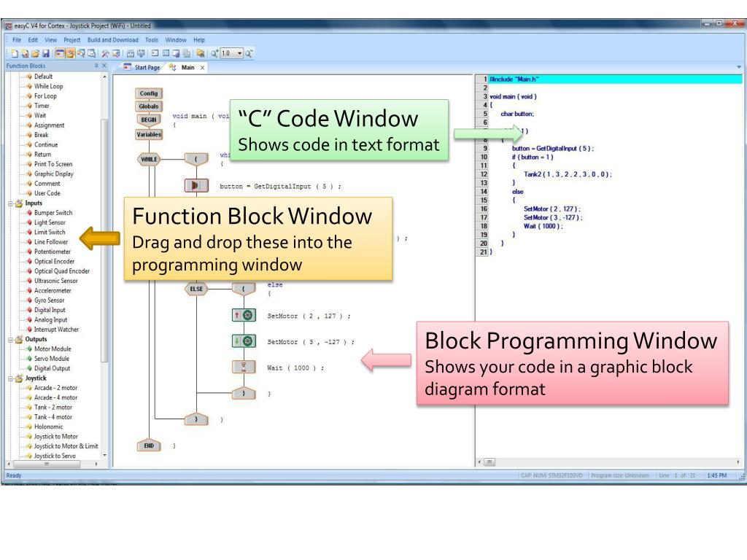Click the #include "Main.h" code line

point(514,79)
